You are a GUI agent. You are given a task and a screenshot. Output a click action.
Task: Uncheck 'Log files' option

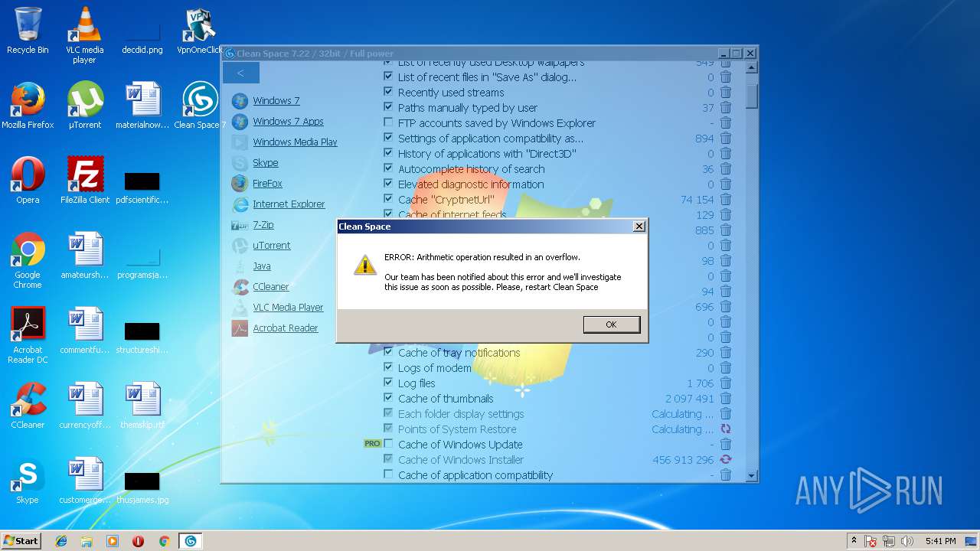coord(388,383)
